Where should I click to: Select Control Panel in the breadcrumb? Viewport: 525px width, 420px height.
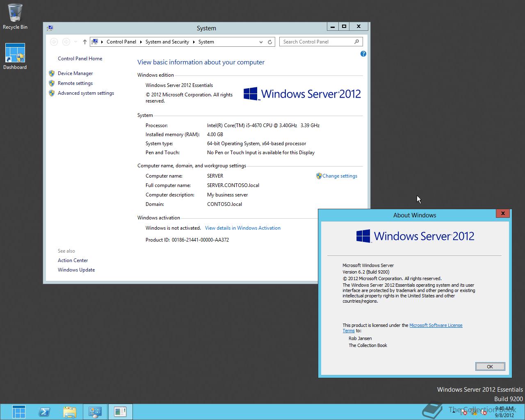[x=121, y=42]
